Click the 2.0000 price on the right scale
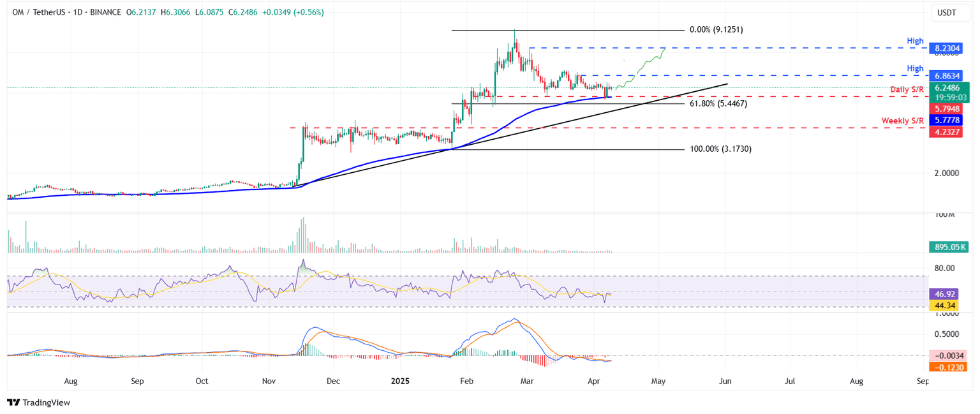This screenshot has height=414, width=980. 947,172
